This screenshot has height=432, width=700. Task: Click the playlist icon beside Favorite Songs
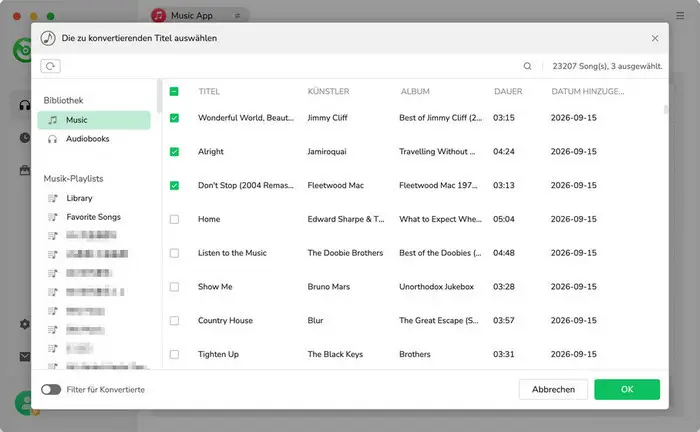pyautogui.click(x=53, y=217)
